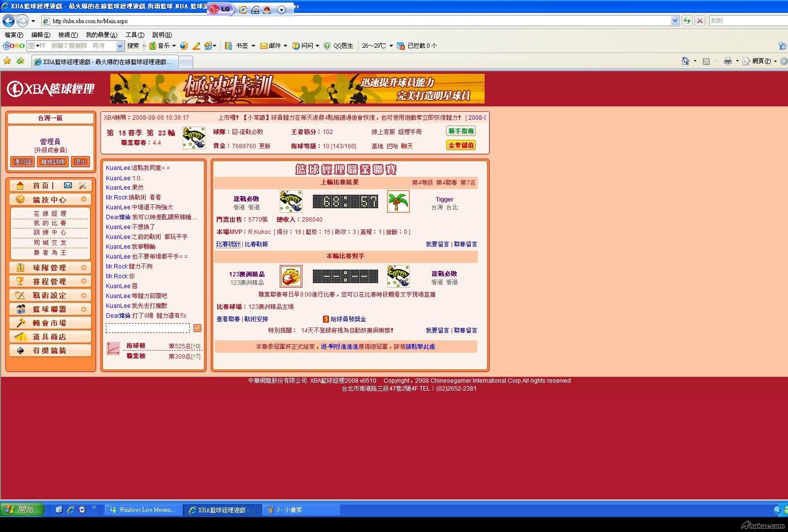Click the Windows 開始 Start button
Image resolution: width=788 pixels, height=532 pixels.
22,509
